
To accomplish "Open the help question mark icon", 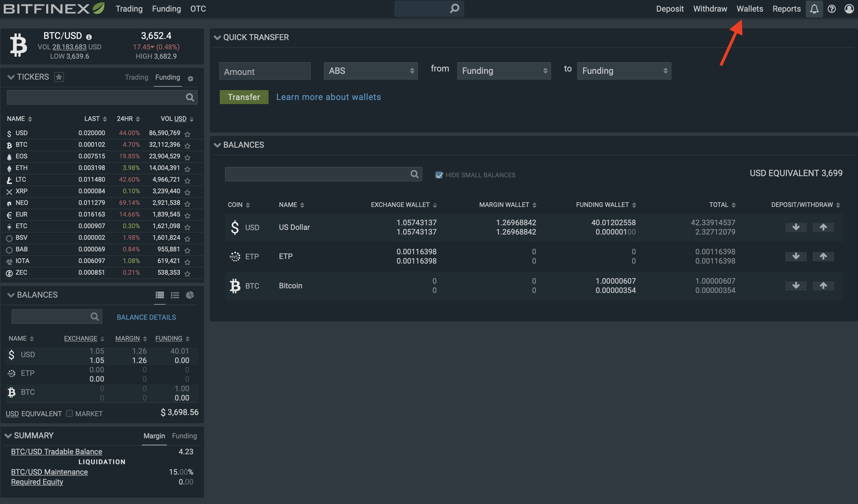I will (832, 9).
